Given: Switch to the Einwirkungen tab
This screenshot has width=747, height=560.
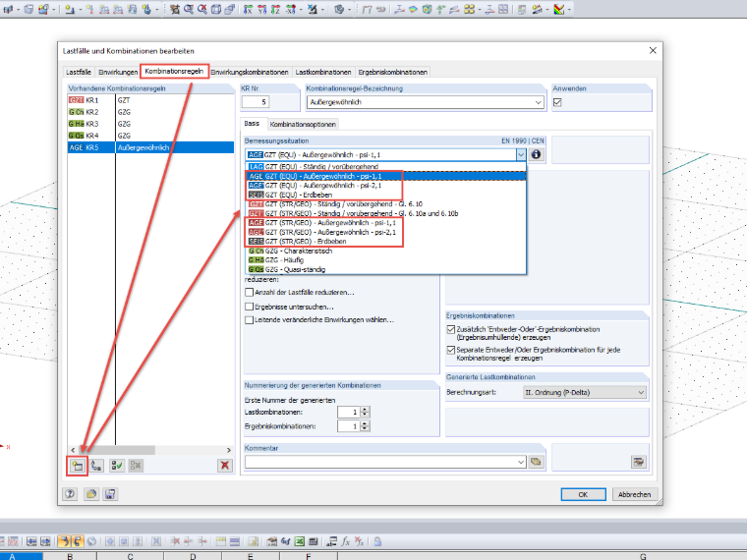Looking at the screenshot, I should (x=118, y=72).
